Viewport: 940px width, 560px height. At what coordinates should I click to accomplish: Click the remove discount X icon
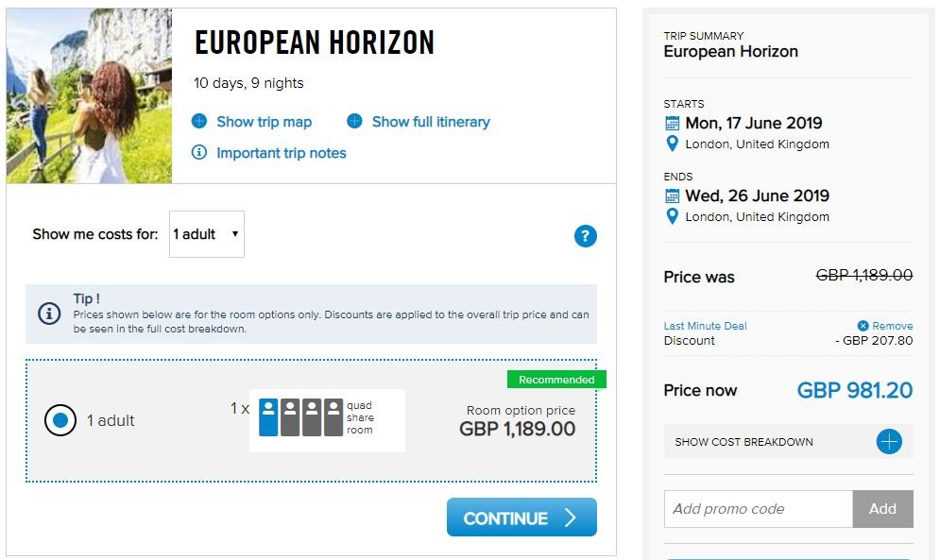coord(863,326)
